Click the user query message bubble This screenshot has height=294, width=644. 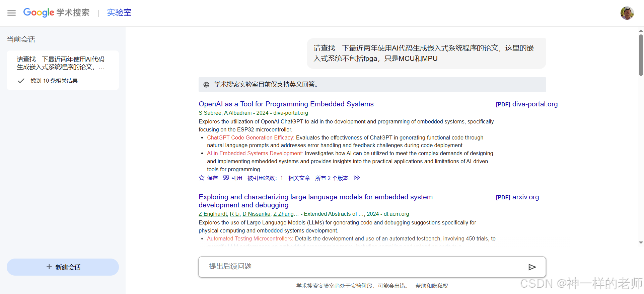(x=426, y=54)
